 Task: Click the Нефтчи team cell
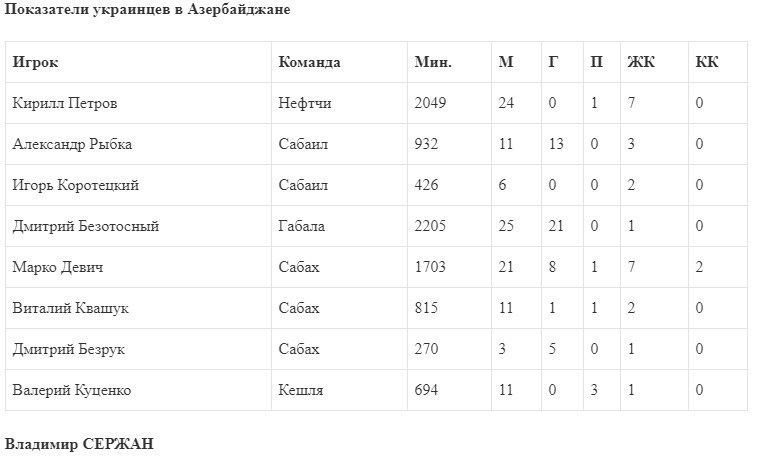[305, 103]
